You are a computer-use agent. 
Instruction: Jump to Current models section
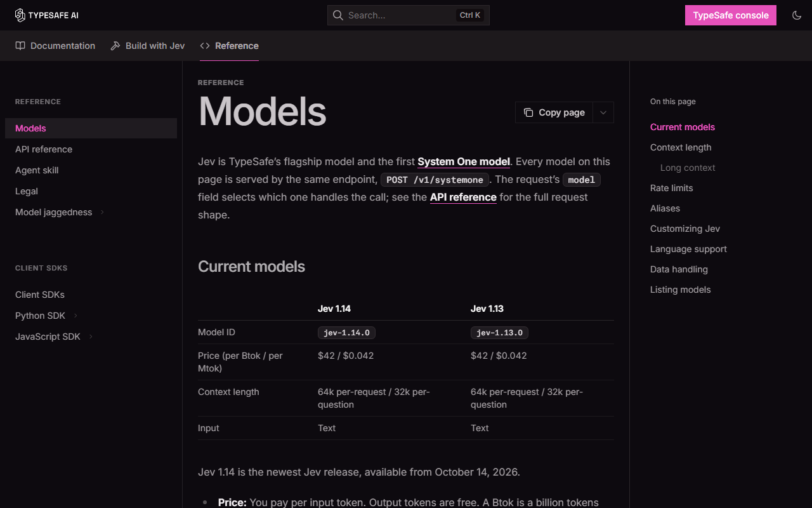[683, 127]
